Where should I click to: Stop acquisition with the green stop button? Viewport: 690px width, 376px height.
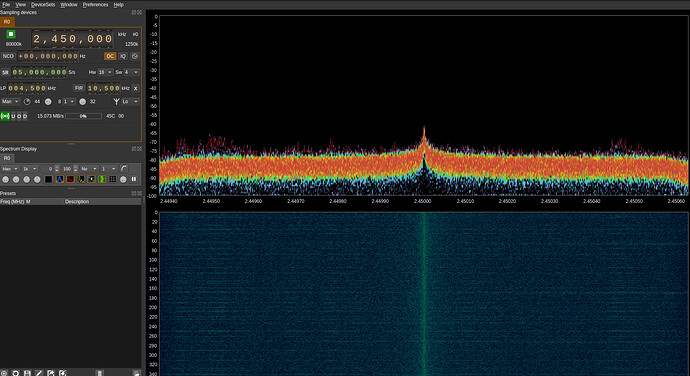[11, 34]
